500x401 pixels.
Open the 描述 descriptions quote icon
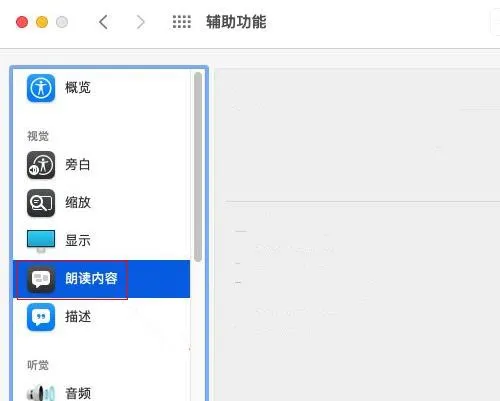[41, 317]
